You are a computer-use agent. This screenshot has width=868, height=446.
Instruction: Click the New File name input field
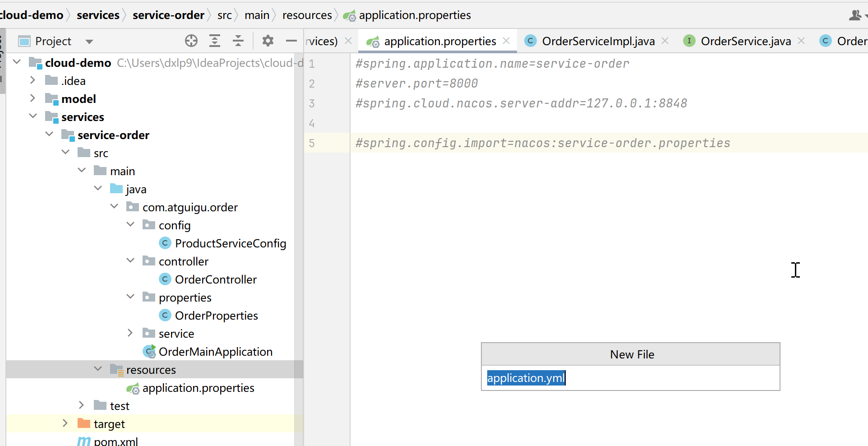click(630, 378)
